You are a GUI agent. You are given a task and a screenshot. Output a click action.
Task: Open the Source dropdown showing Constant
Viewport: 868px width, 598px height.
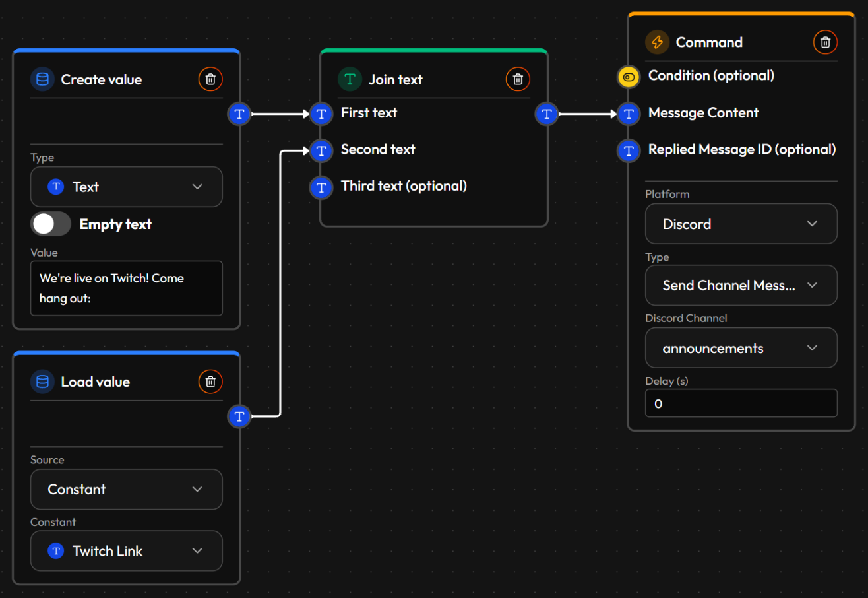point(127,489)
